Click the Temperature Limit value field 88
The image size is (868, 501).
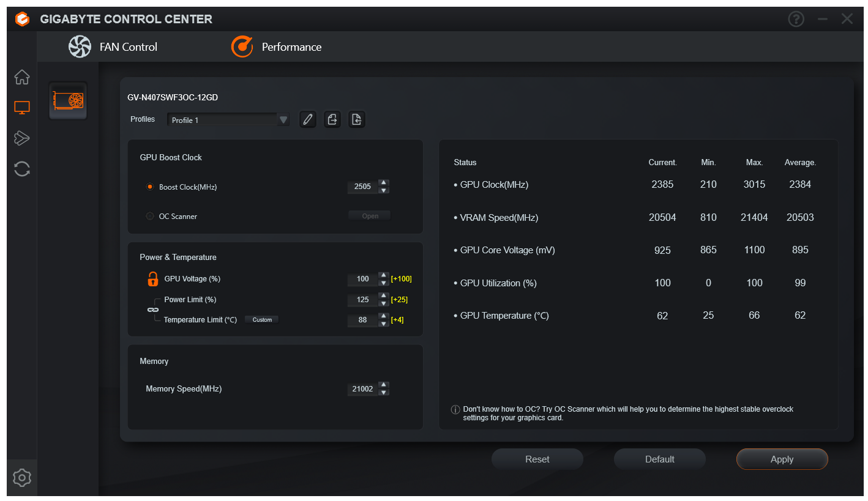363,320
